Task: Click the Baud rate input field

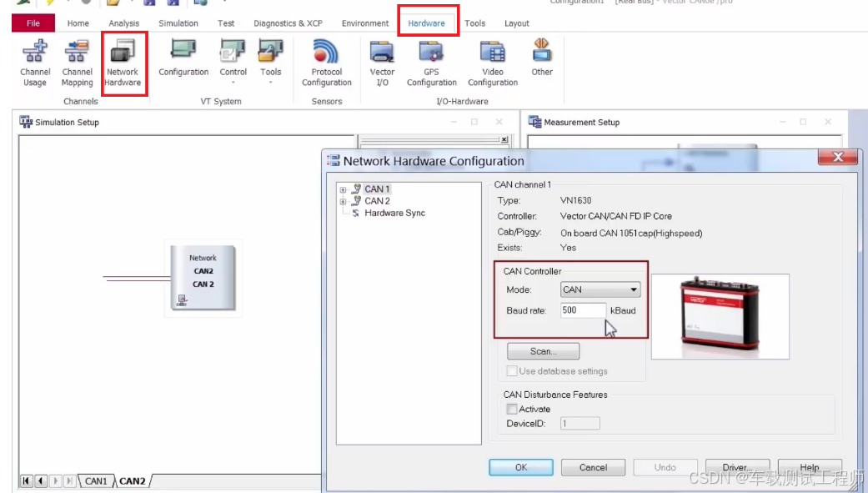Action: 583,310
